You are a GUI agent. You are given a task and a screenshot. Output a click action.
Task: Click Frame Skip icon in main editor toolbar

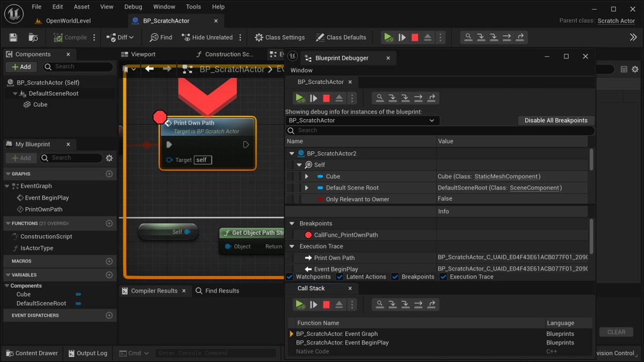pyautogui.click(x=402, y=38)
